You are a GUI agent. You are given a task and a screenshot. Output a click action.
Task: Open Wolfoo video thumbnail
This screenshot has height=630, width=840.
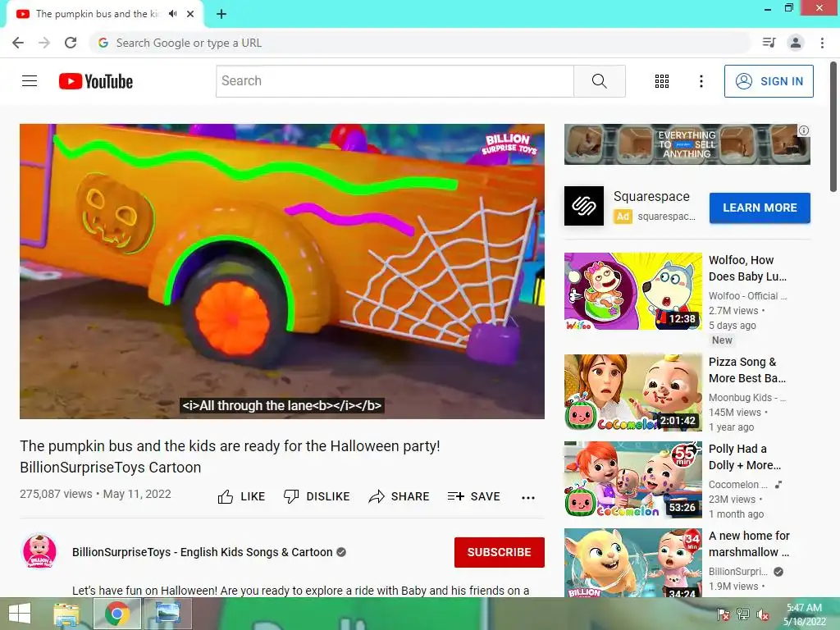point(633,291)
